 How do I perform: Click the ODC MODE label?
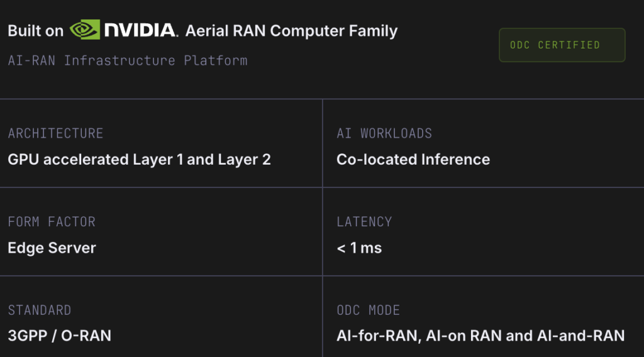[x=369, y=310]
